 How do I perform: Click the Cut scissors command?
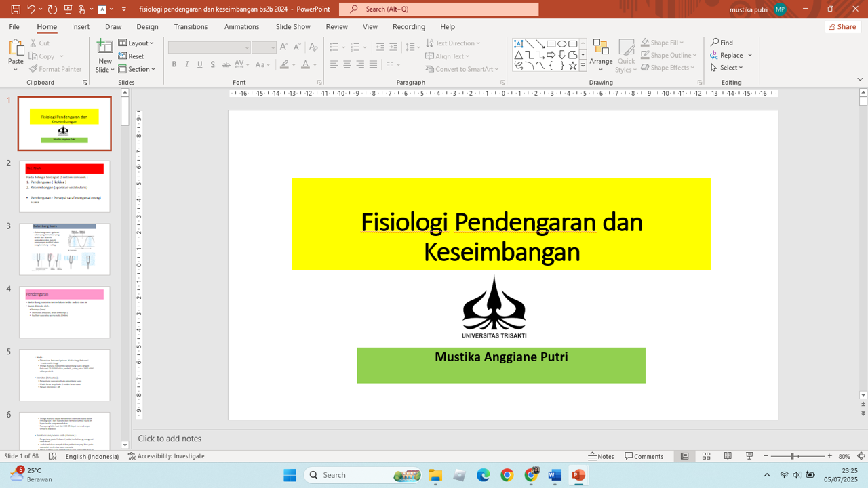tap(39, 43)
